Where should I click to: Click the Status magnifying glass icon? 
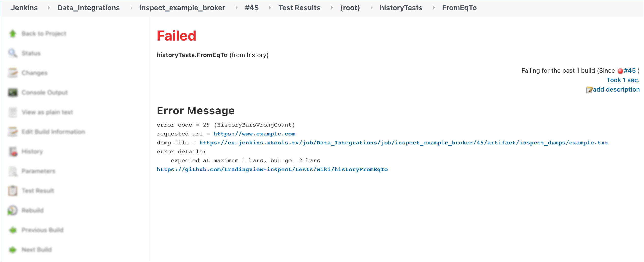pyautogui.click(x=12, y=53)
